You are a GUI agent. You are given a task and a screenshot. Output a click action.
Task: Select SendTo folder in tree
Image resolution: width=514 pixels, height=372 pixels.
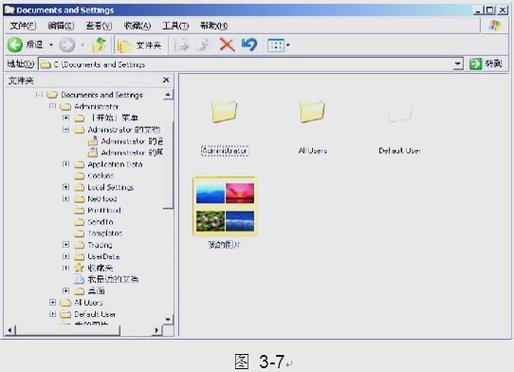(100, 222)
